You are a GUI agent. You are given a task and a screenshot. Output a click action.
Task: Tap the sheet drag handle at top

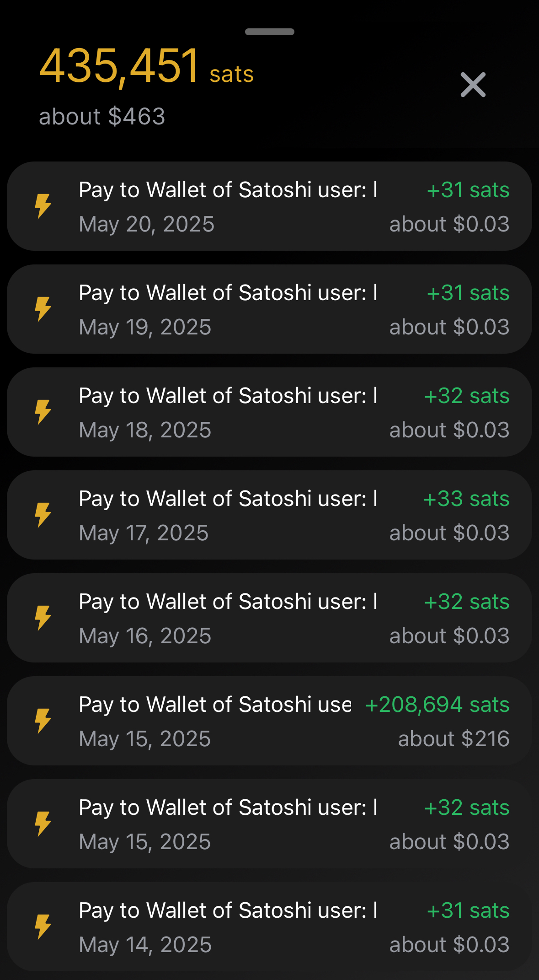click(x=269, y=32)
